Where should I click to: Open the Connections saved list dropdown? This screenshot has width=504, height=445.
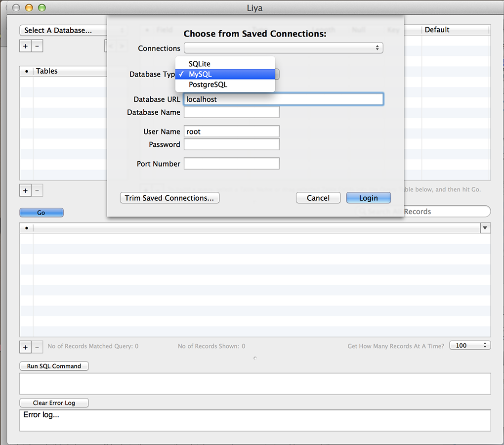(283, 48)
